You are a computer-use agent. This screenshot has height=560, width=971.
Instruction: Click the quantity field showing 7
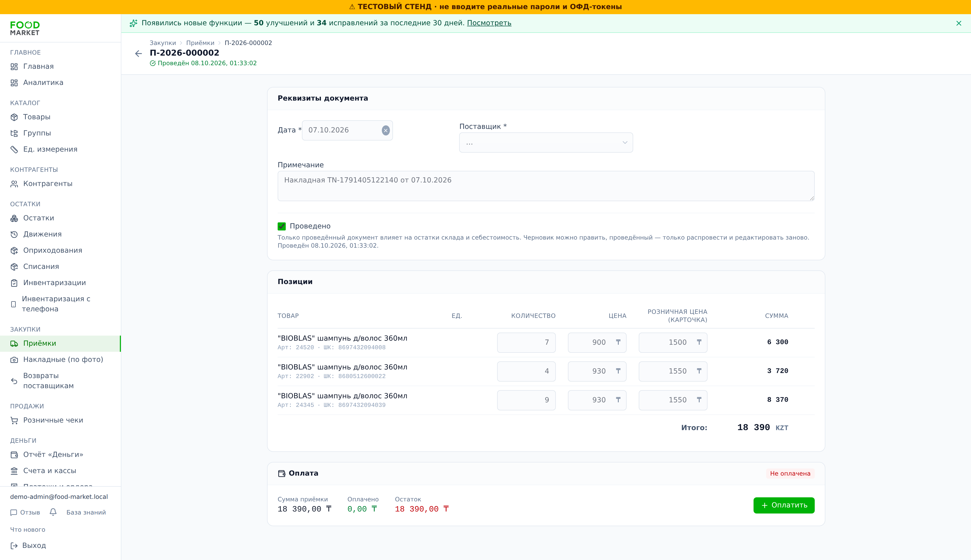[x=526, y=342]
